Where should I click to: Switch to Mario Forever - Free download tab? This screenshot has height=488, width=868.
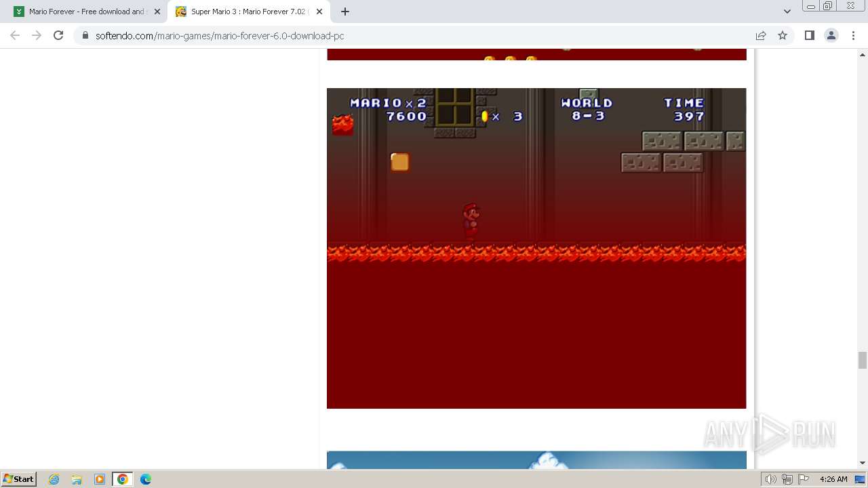tap(86, 12)
